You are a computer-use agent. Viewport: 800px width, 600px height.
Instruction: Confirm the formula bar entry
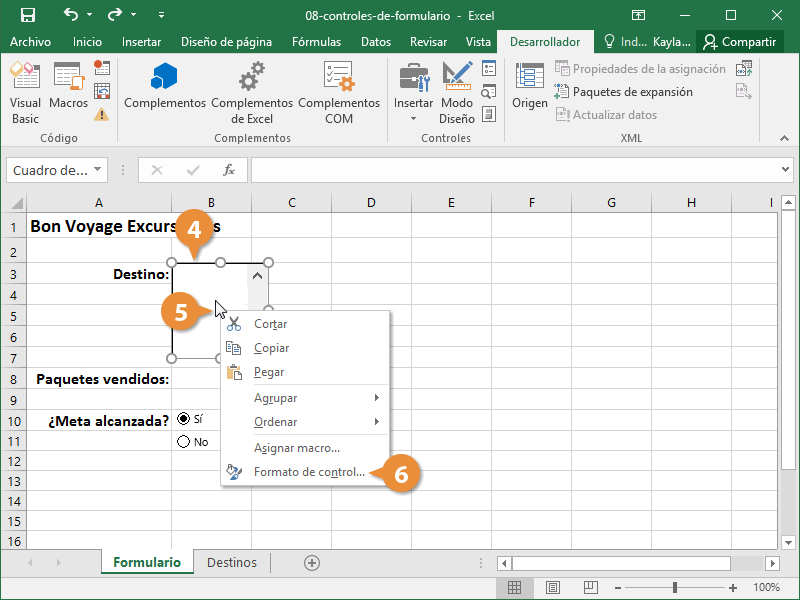pyautogui.click(x=193, y=170)
